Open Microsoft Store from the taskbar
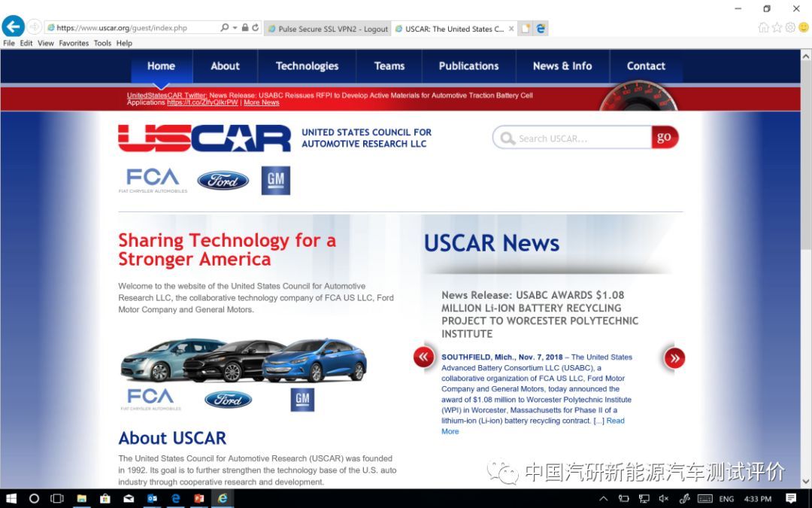812x508 pixels. click(105, 498)
